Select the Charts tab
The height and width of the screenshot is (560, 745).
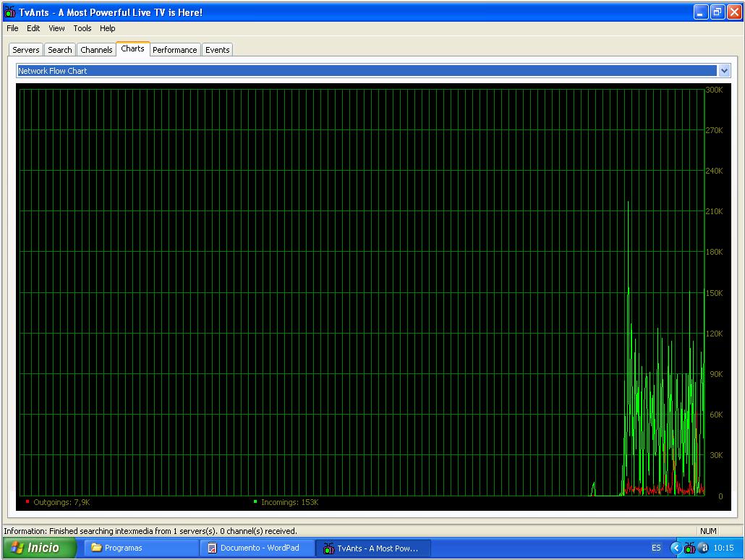pyautogui.click(x=132, y=48)
